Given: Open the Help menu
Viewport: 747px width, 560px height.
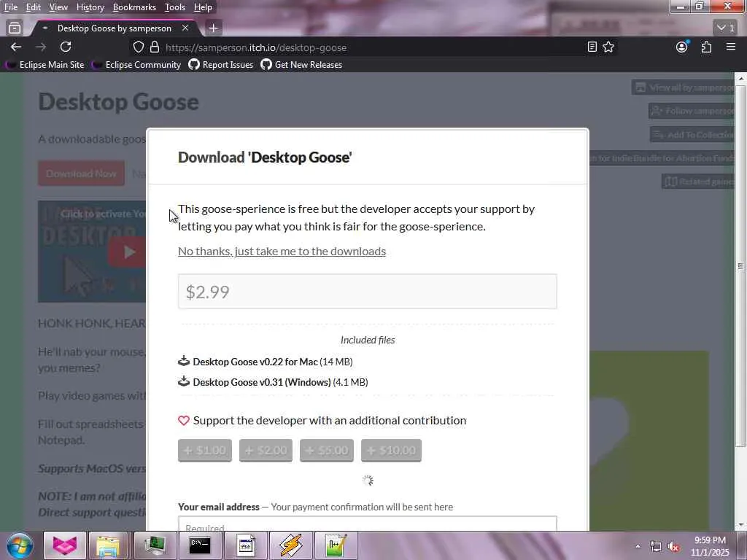Looking at the screenshot, I should 203,7.
